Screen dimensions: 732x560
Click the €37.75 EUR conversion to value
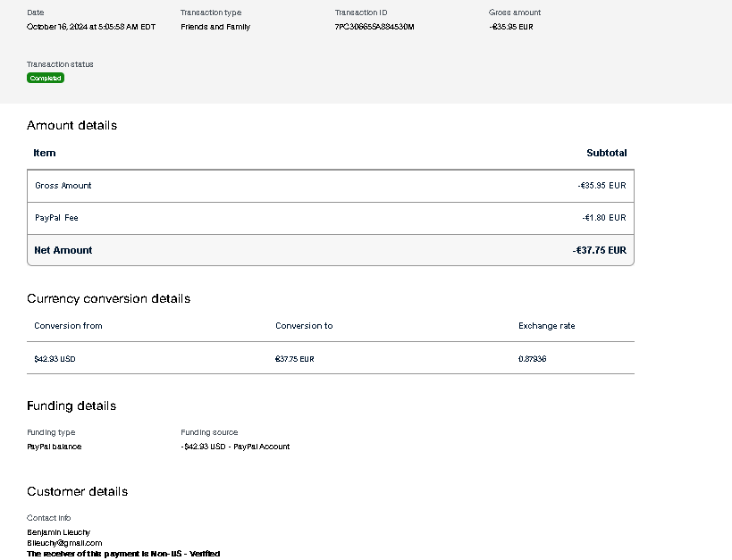coord(295,359)
